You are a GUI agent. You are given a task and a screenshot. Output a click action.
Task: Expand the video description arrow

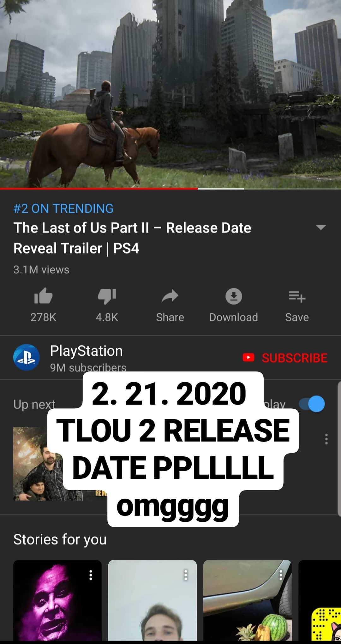point(321,227)
